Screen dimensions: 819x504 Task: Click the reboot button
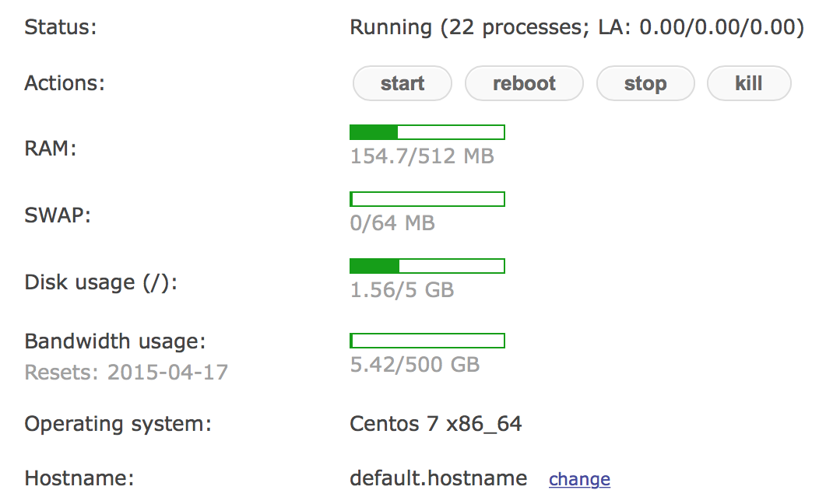pos(524,83)
